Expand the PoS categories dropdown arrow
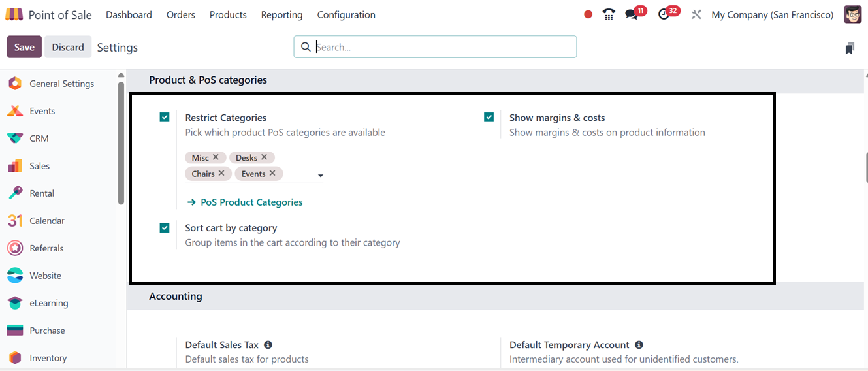868x371 pixels. point(321,176)
